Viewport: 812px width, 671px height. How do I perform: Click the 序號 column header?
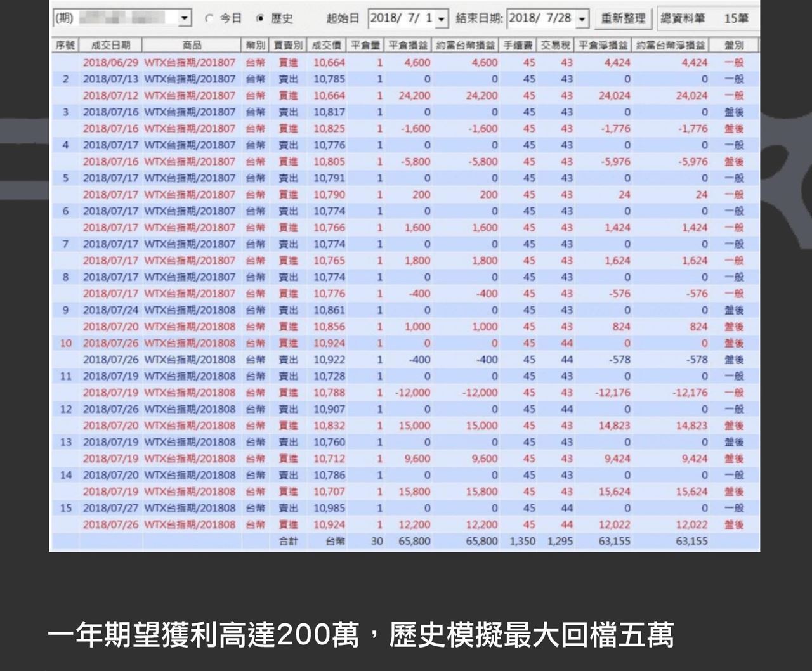coord(65,46)
